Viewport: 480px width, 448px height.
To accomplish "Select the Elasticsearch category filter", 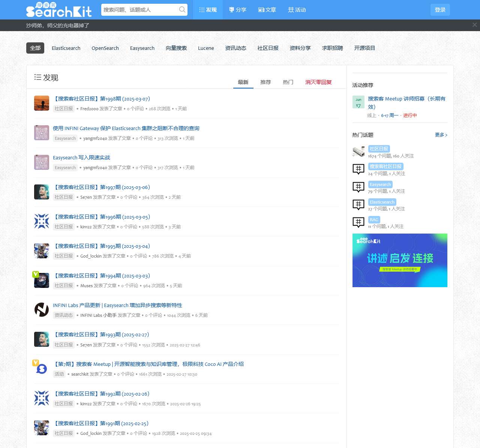I will [66, 48].
